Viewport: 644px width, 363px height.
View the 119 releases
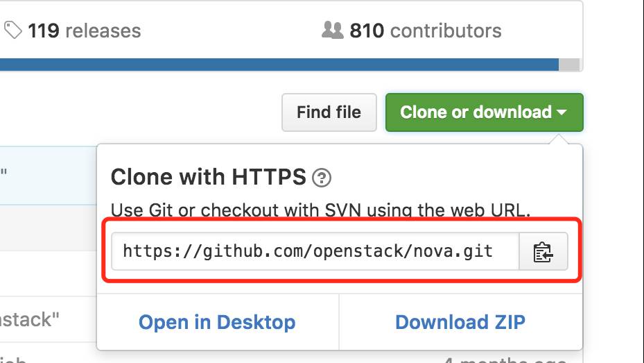[84, 31]
